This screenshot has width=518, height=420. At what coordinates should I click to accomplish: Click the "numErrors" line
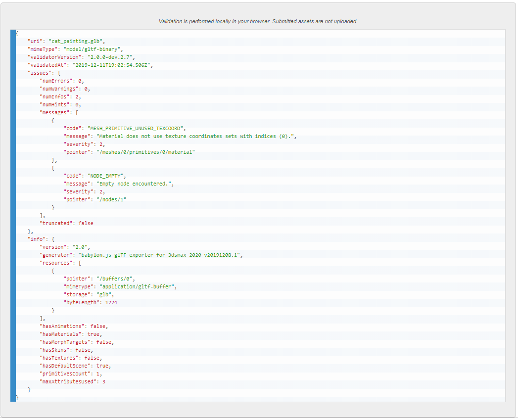pos(62,81)
